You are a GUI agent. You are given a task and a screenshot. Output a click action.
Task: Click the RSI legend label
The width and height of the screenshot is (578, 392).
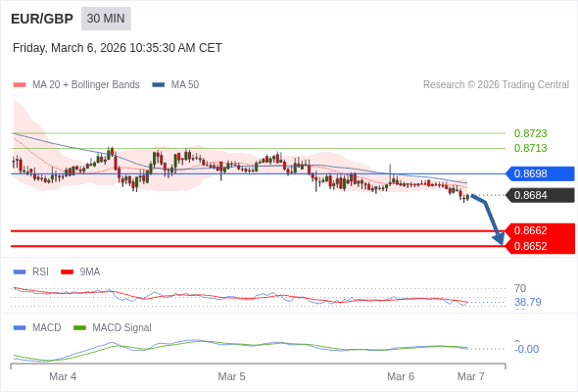click(x=40, y=272)
